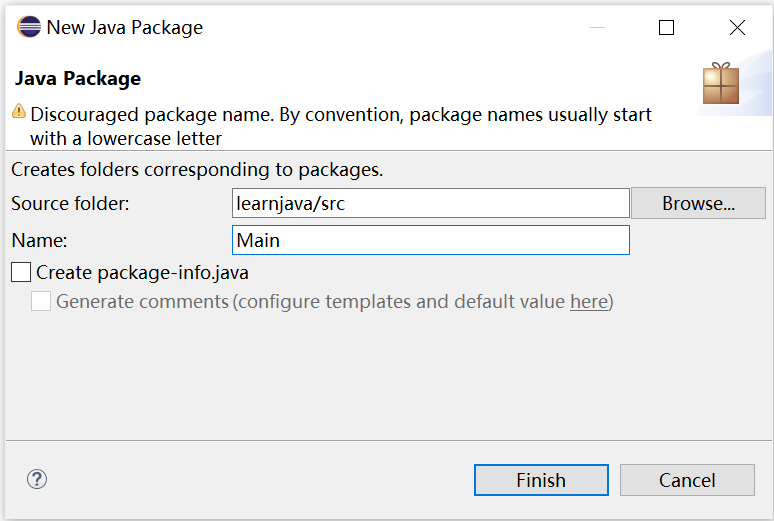Viewport: 774px width, 521px height.
Task: Close the New Java Package dialog
Action: tap(737, 28)
